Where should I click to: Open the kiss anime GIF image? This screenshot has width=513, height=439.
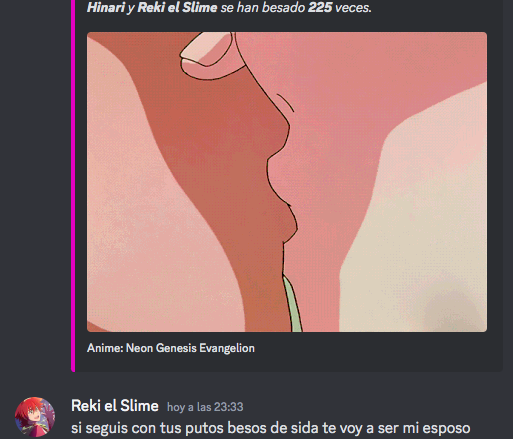tap(287, 182)
